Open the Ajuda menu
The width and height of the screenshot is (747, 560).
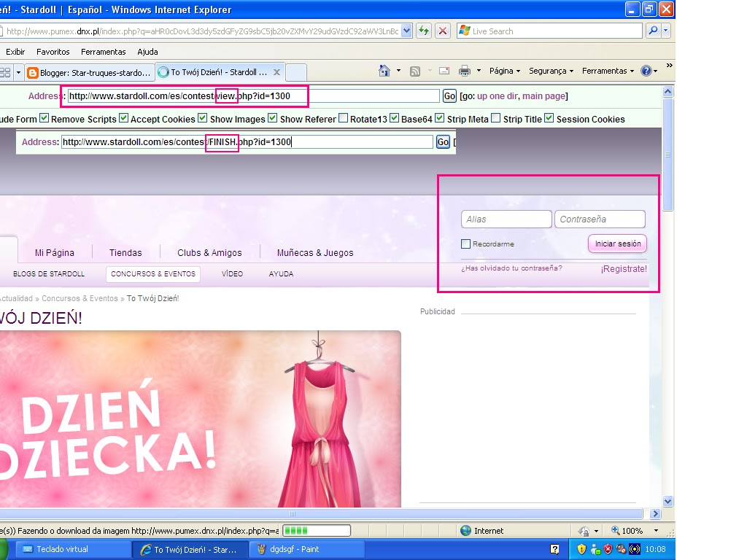(x=147, y=52)
